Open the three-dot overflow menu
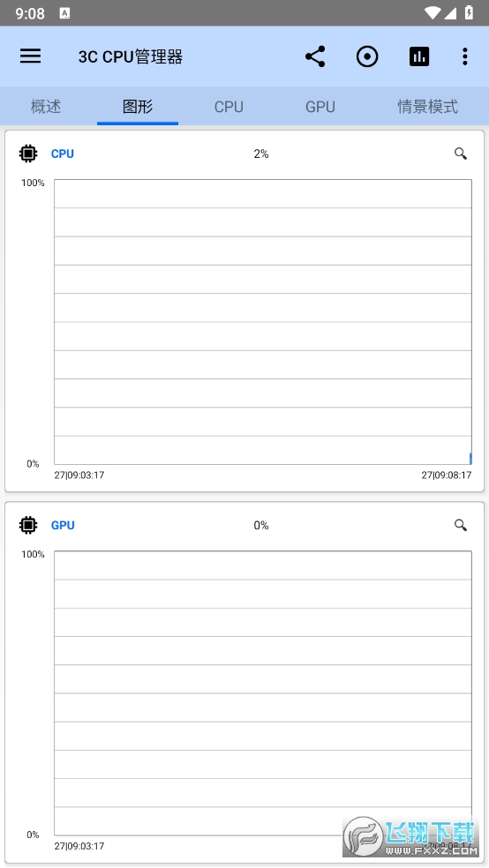Screen dimensions: 489x868 coord(464,56)
